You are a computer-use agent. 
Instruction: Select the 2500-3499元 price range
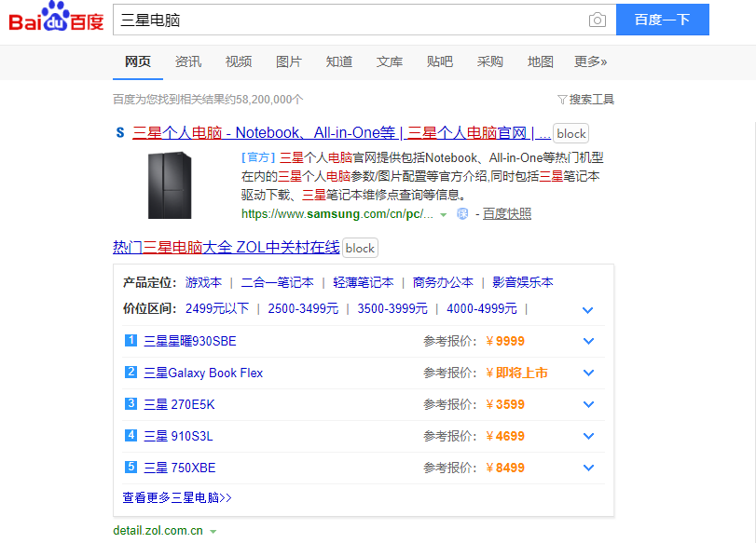303,308
